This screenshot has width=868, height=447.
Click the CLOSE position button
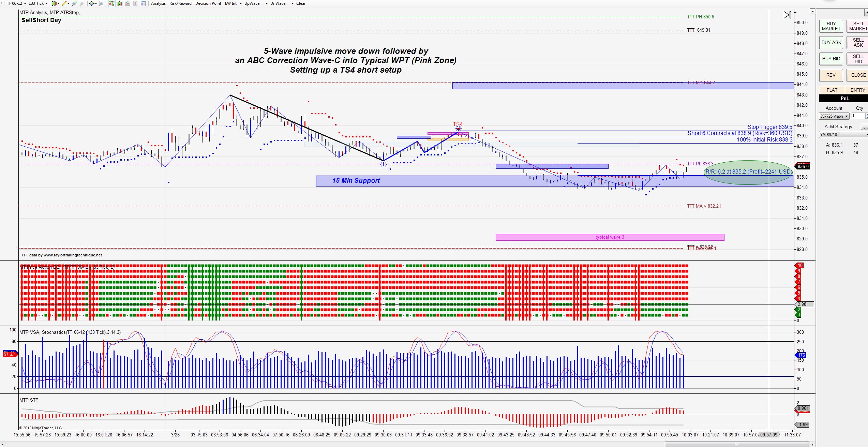857,75
